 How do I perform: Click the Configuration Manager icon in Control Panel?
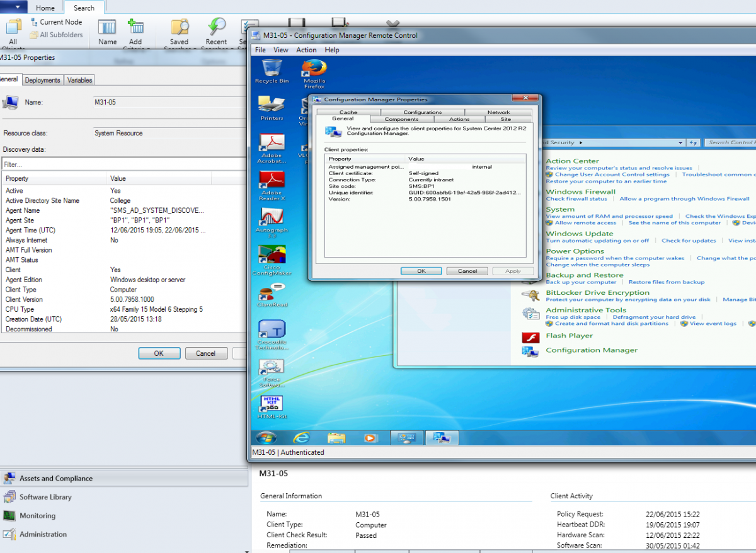[530, 351]
